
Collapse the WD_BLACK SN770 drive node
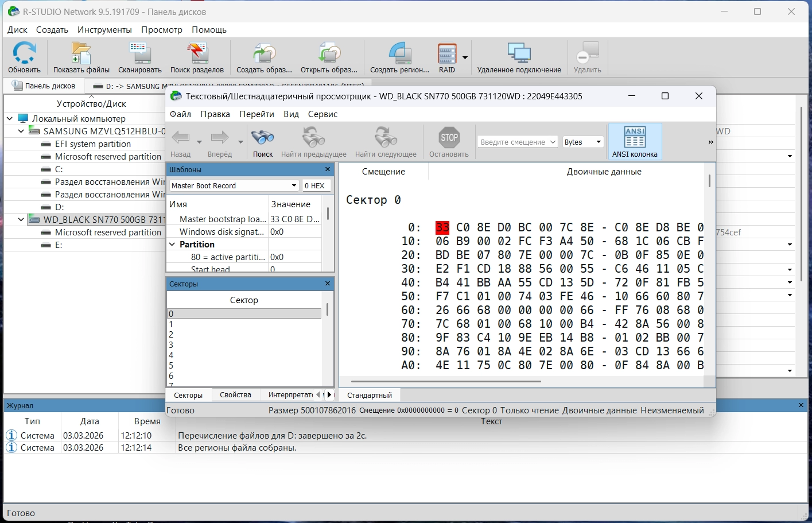pos(21,220)
